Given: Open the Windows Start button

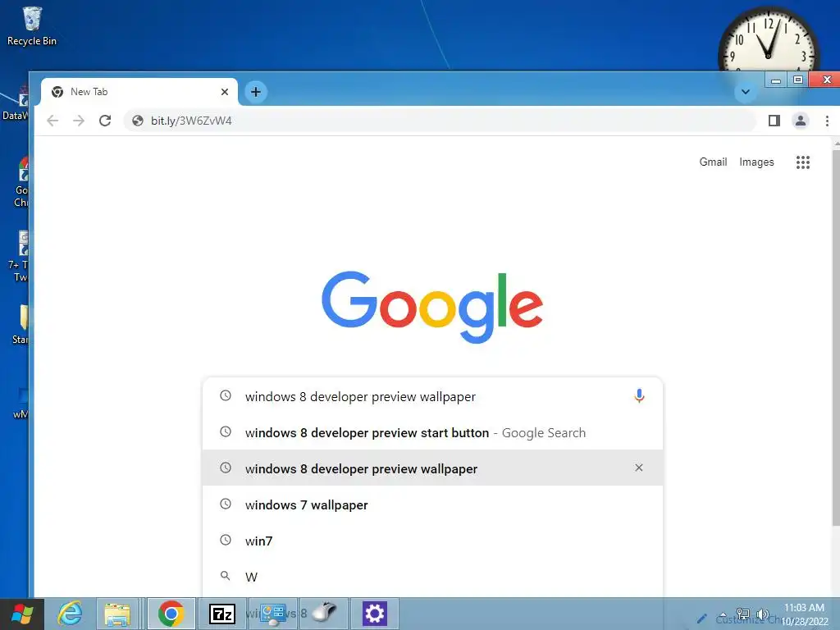Looking at the screenshot, I should (21, 614).
